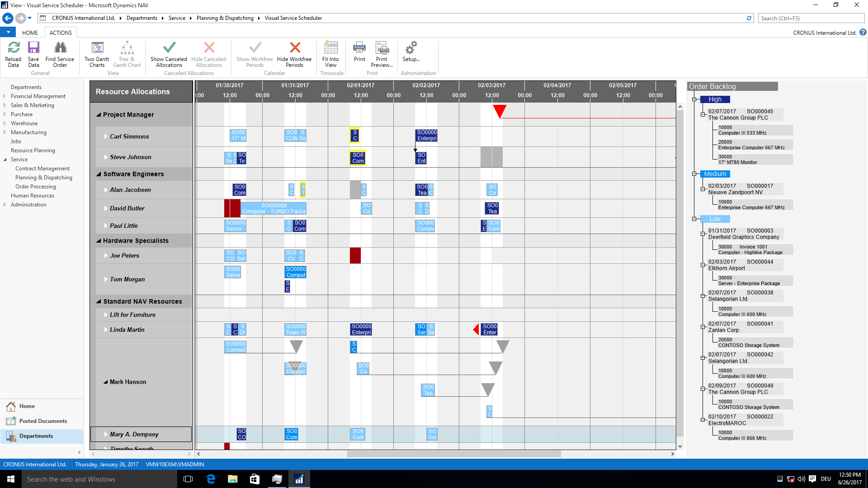Toggle Hide Workfree Periods visibility
This screenshot has width=868, height=488.
(294, 54)
